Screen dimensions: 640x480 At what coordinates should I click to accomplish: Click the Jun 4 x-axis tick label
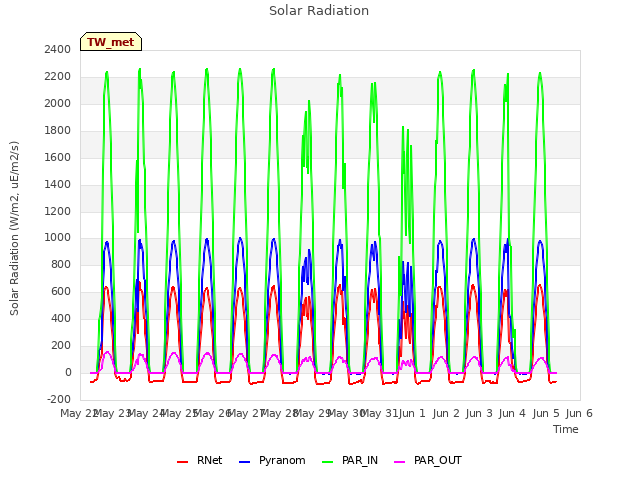tap(512, 413)
